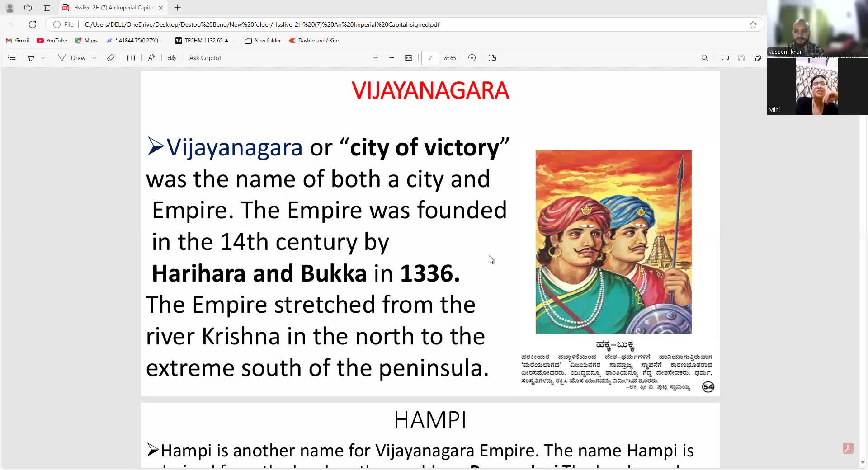The image size is (868, 470).
Task: Switch the page view layout
Action: tap(492, 58)
